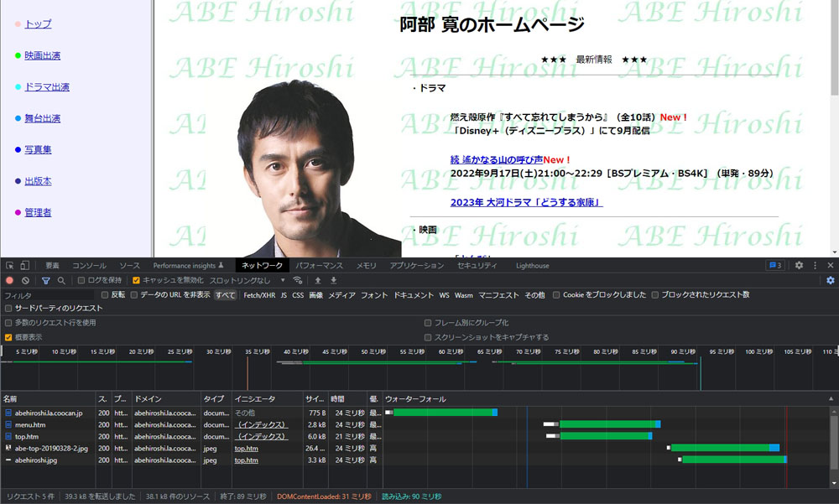Toggle the device toolbar icon in DevTools
Screen dimensions: 839x504
pyautogui.click(x=24, y=265)
